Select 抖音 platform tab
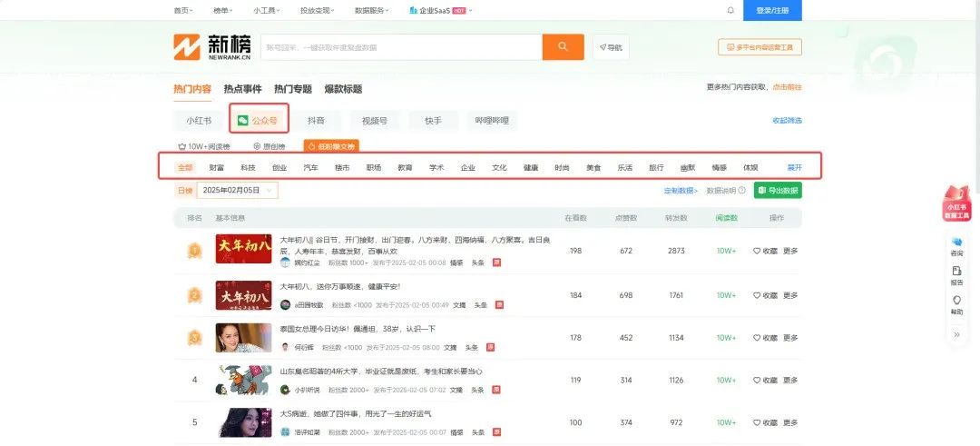The height and width of the screenshot is (446, 980). [316, 120]
